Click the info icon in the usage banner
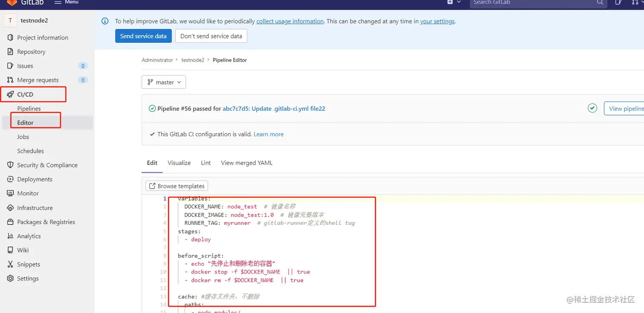Image resolution: width=644 pixels, height=313 pixels. (105, 21)
